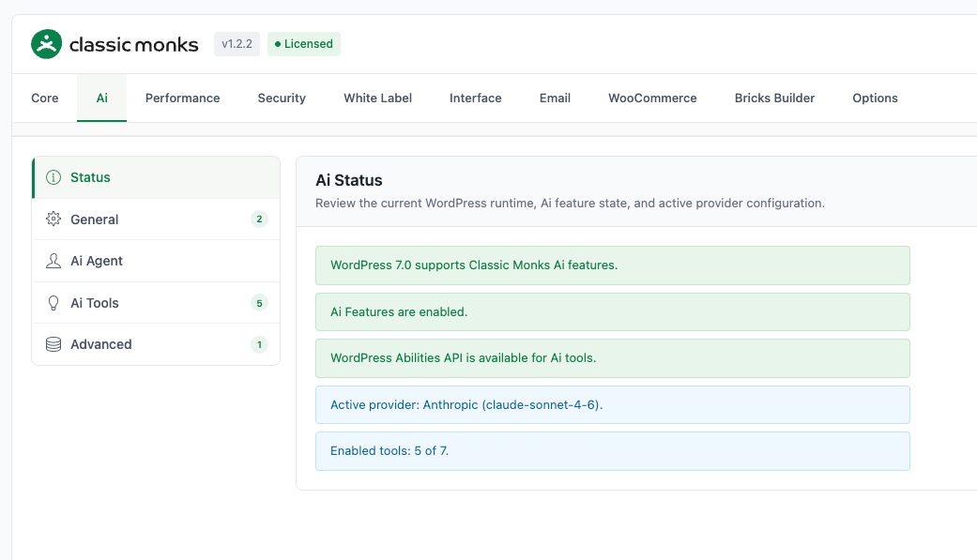Open the Ai Agent sidebar section
977x560 pixels.
(x=156, y=261)
